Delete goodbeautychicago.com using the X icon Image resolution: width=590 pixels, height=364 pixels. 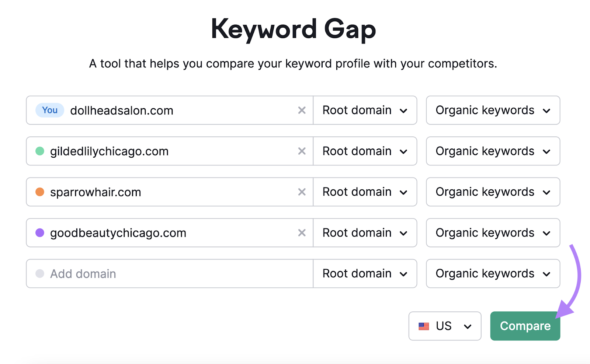click(x=302, y=232)
